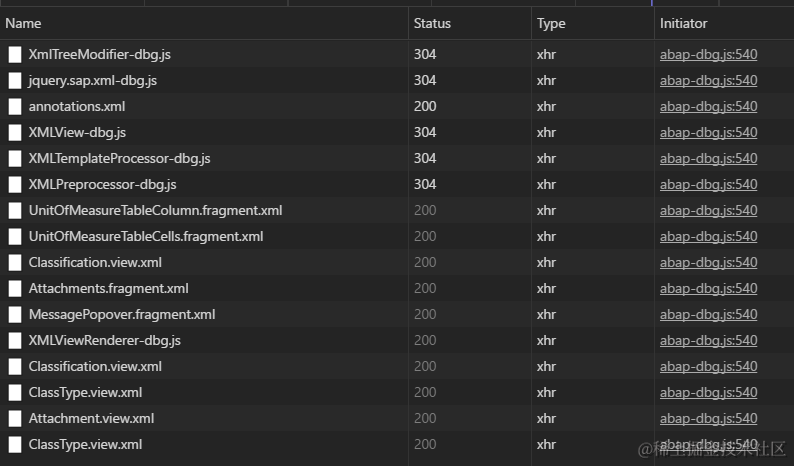Click the 304 status of XMLPreprocessor-dbg.js
Viewport: 794px width, 466px height.
coord(425,184)
